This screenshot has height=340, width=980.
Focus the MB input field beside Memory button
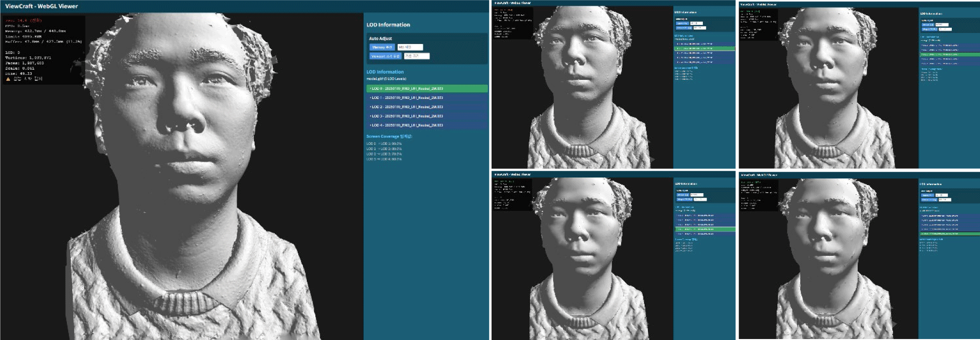pos(410,47)
